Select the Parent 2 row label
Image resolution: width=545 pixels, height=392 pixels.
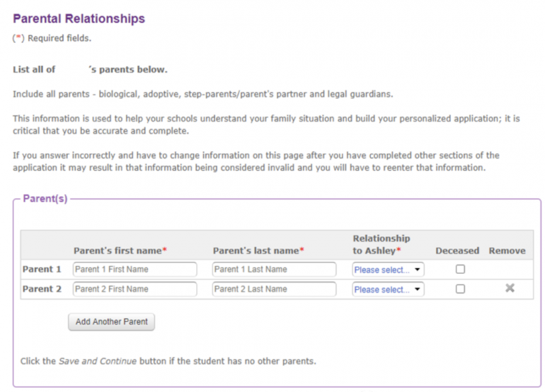(x=42, y=289)
